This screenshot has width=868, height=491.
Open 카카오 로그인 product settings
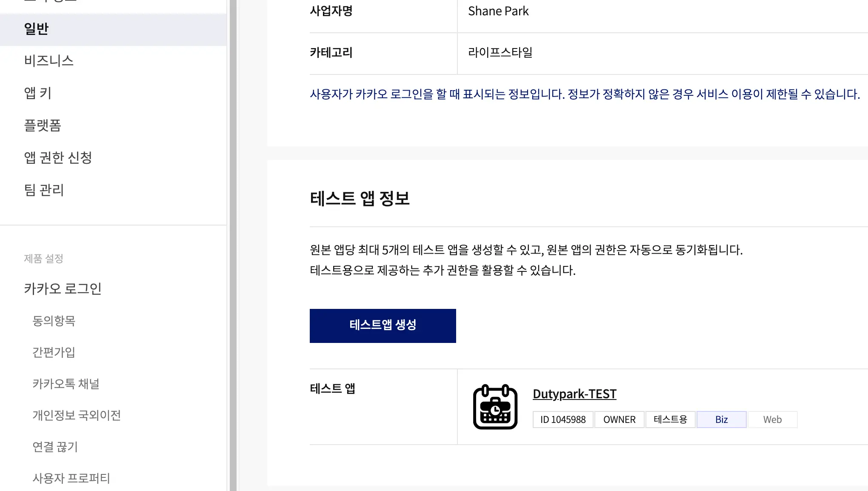point(63,288)
